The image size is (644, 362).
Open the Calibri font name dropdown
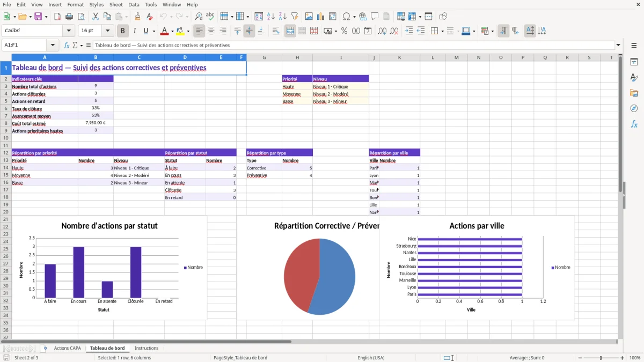click(68, 31)
